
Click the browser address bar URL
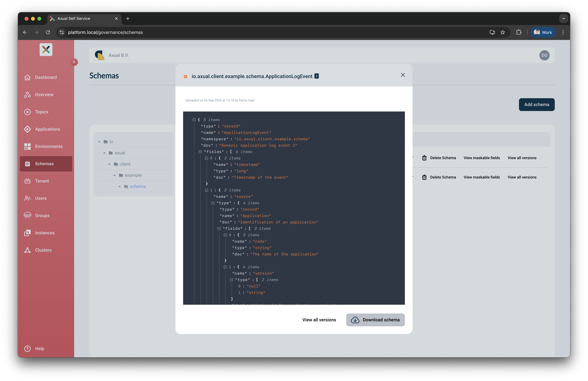coord(105,32)
